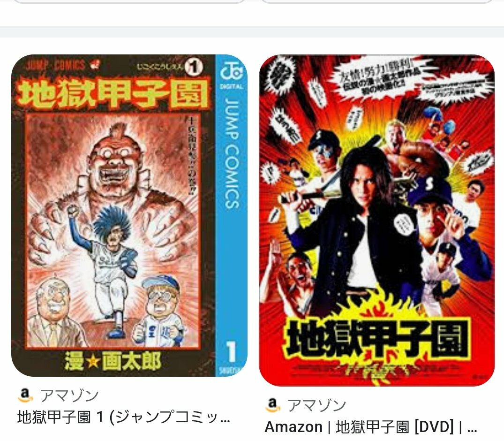This screenshot has width=504, height=441.
Task: Tap the white spine number 1 on manga cover
Action: pyautogui.click(x=232, y=352)
